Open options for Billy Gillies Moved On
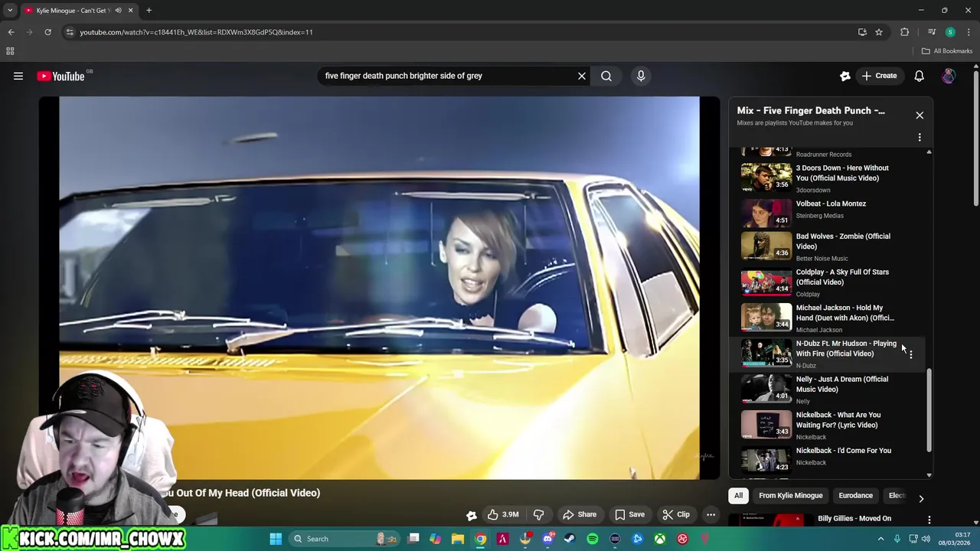 [x=929, y=520]
